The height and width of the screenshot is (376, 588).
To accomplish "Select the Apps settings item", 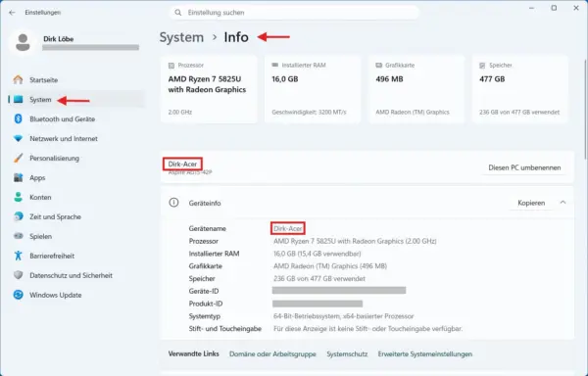I will coord(76,177).
